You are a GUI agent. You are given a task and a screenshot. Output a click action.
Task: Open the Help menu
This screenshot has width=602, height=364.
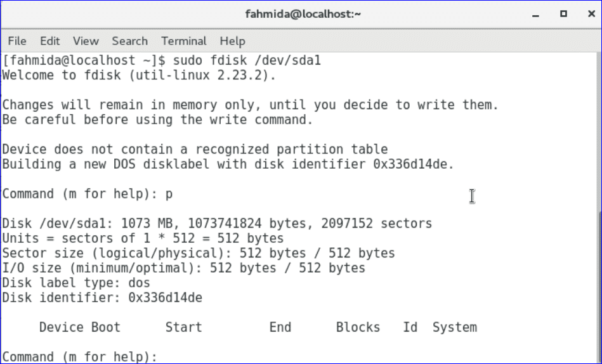232,41
